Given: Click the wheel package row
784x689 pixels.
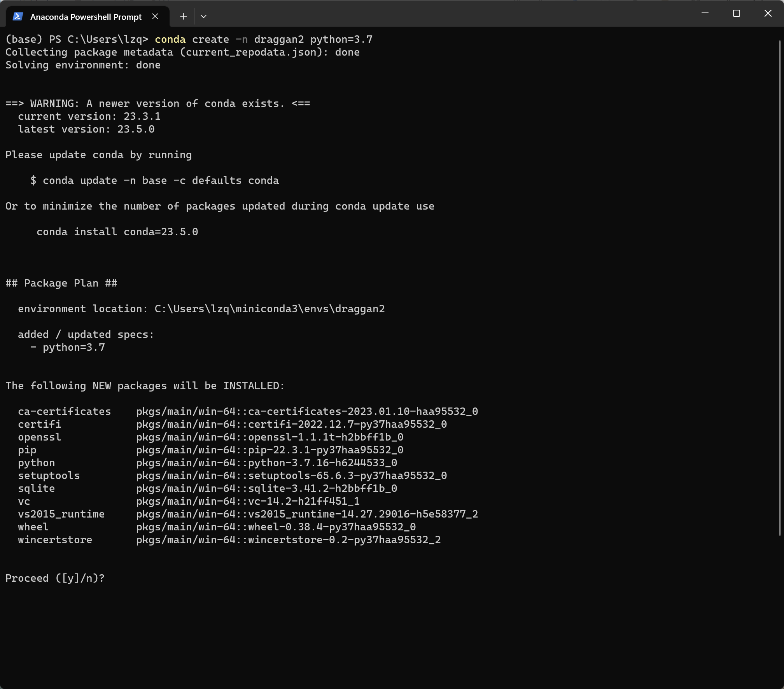Looking at the screenshot, I should (217, 527).
